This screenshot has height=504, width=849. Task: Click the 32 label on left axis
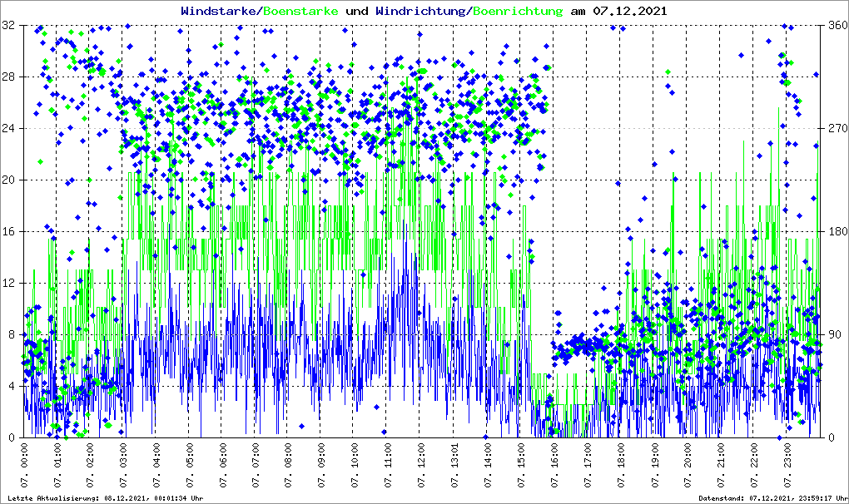tap(10, 26)
